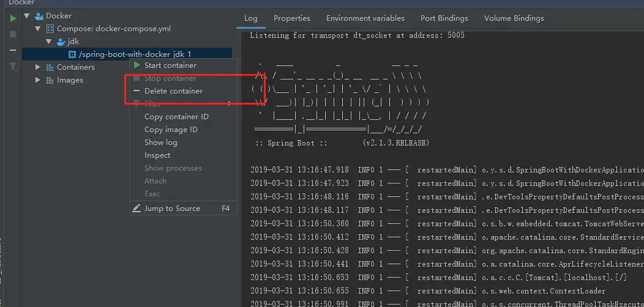Click log line timestamped 13:16:50.412
Screen dimensions: 644x307
[447, 237]
